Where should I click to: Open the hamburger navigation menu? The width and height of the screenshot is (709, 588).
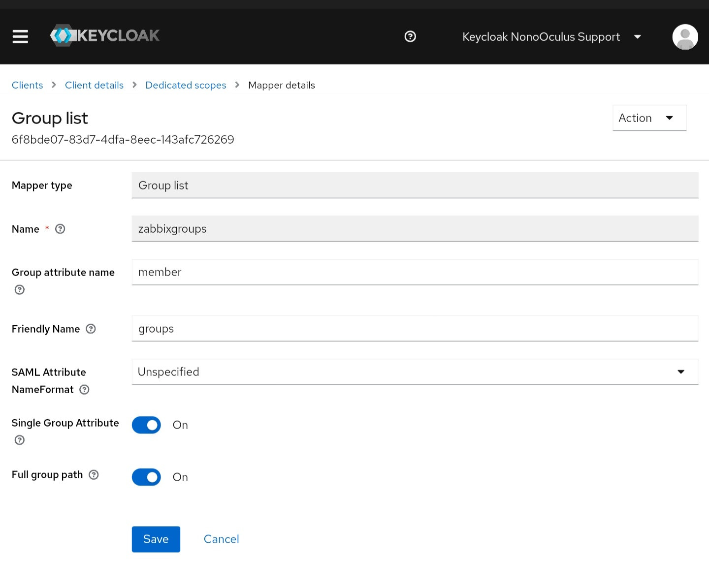tap(20, 36)
